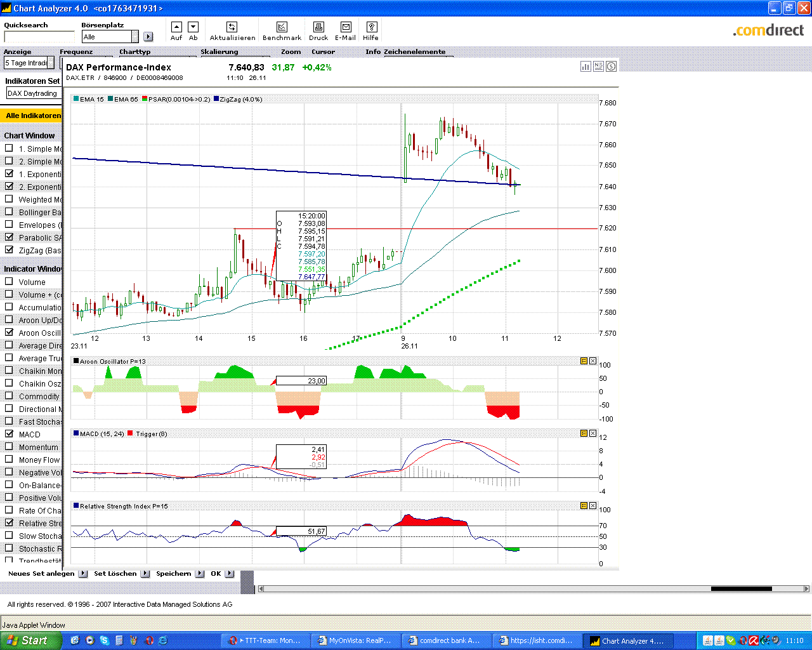Refresh the chart with the Aktualisieren icon
The width and height of the screenshot is (812, 650).
click(x=232, y=27)
